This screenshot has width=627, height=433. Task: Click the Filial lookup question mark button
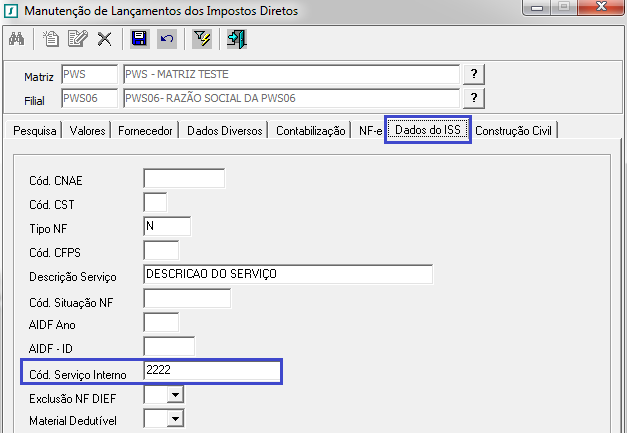coord(474,98)
